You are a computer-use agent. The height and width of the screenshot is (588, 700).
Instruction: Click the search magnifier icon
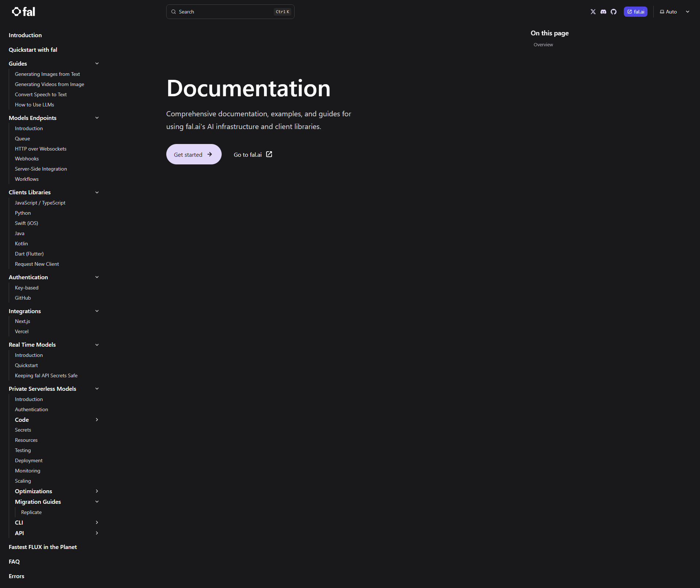pos(174,12)
